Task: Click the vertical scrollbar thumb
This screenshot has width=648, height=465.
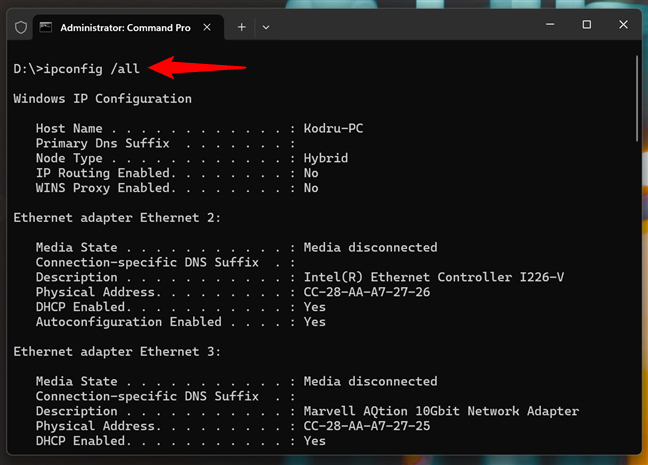Action: [636, 100]
